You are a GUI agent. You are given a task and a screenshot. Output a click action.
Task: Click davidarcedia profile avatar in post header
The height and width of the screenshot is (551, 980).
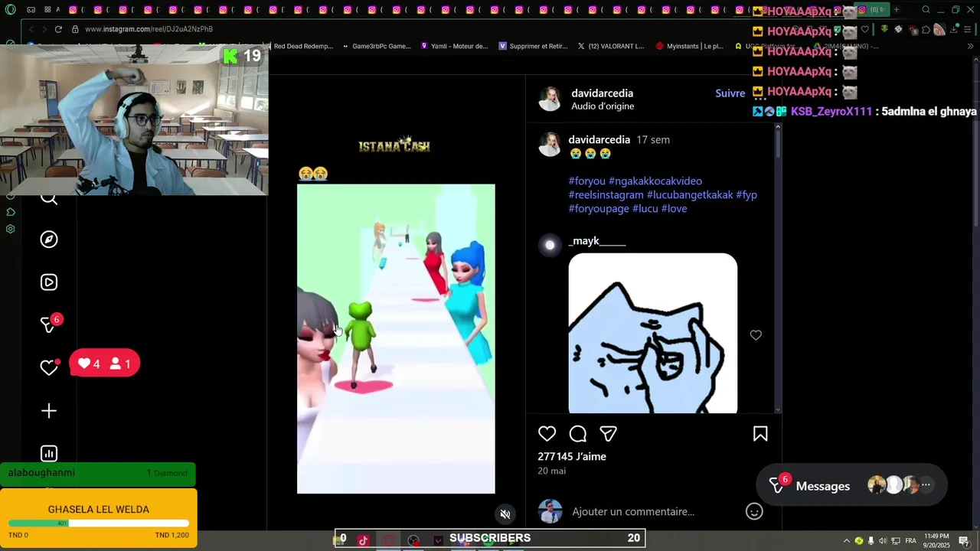click(x=550, y=99)
